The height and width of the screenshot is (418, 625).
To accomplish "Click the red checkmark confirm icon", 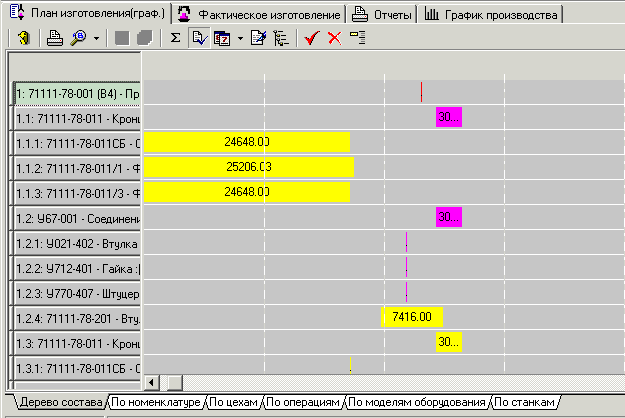I will 311,38.
